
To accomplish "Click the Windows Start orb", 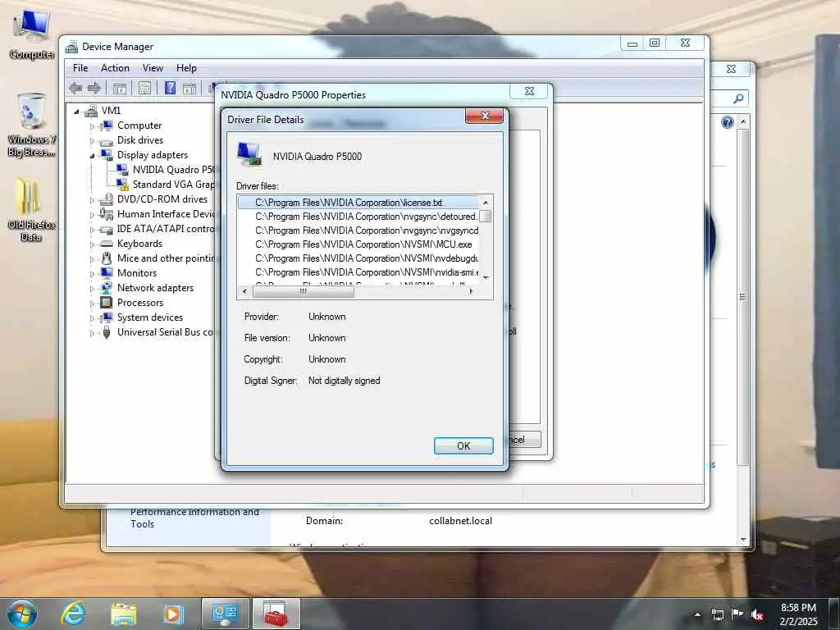I will pyautogui.click(x=22, y=614).
